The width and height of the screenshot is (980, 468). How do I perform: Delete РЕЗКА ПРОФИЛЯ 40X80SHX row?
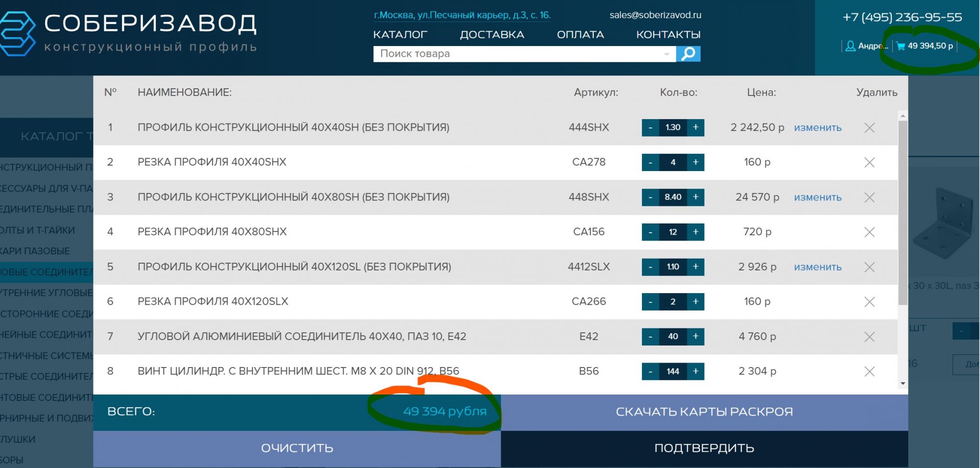pyautogui.click(x=869, y=232)
